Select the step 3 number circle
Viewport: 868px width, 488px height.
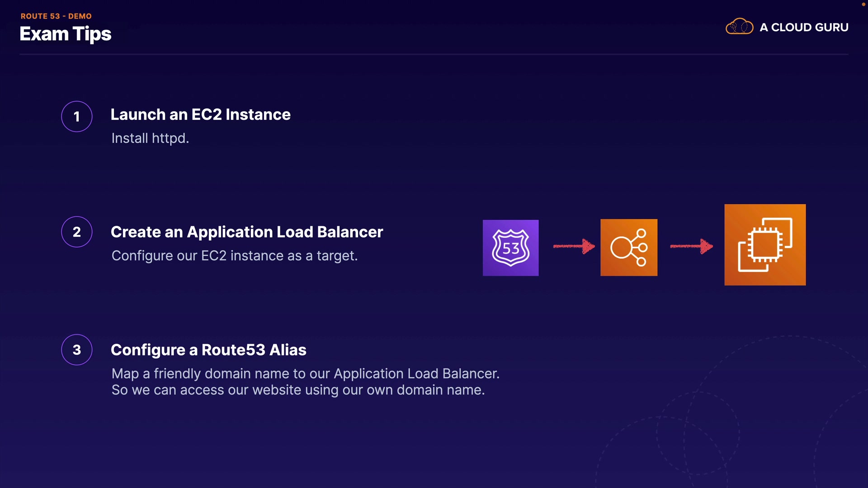click(77, 350)
